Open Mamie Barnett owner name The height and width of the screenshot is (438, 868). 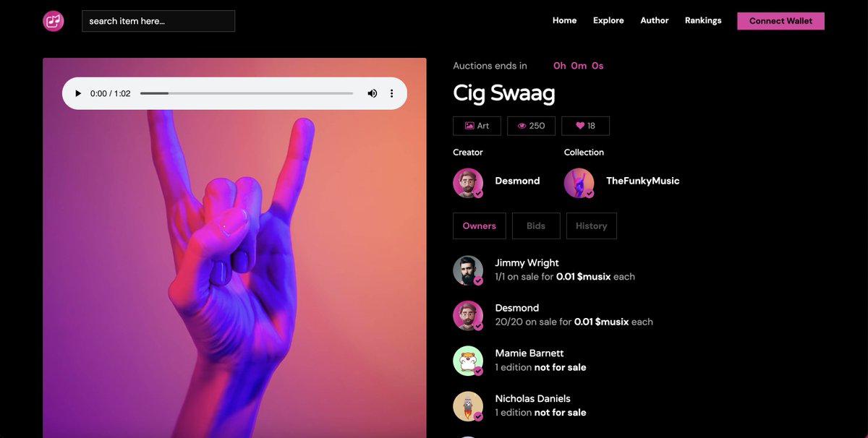click(529, 353)
